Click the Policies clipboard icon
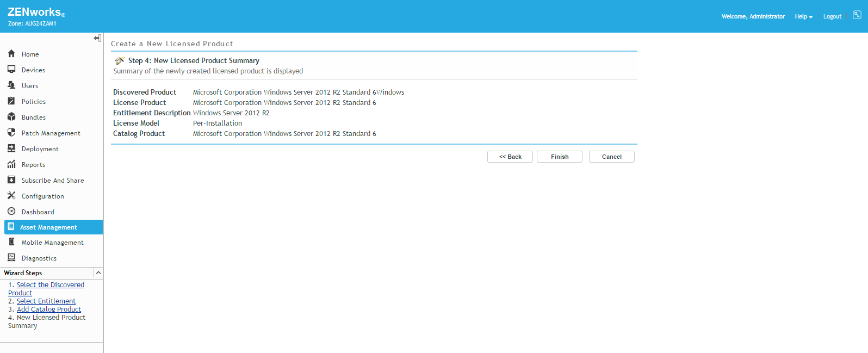The image size is (868, 353). (x=11, y=101)
